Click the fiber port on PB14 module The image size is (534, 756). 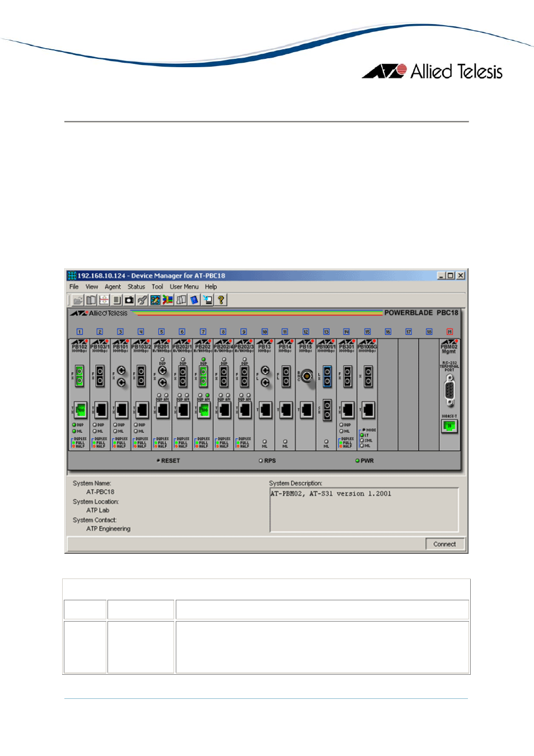(286, 376)
